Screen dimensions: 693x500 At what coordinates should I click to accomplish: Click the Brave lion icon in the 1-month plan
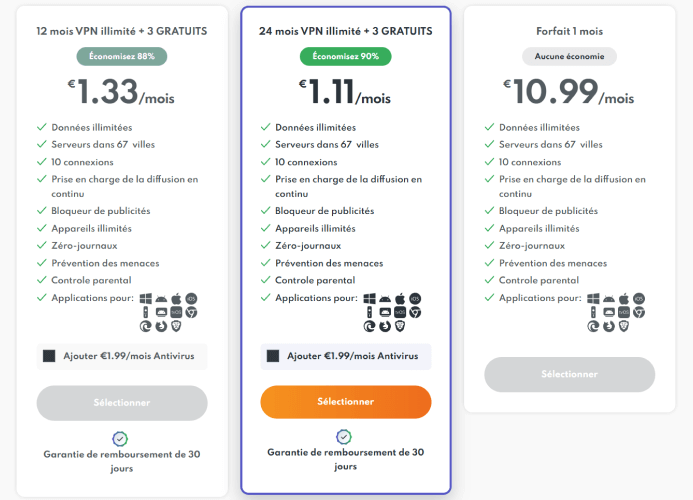tap(624, 326)
